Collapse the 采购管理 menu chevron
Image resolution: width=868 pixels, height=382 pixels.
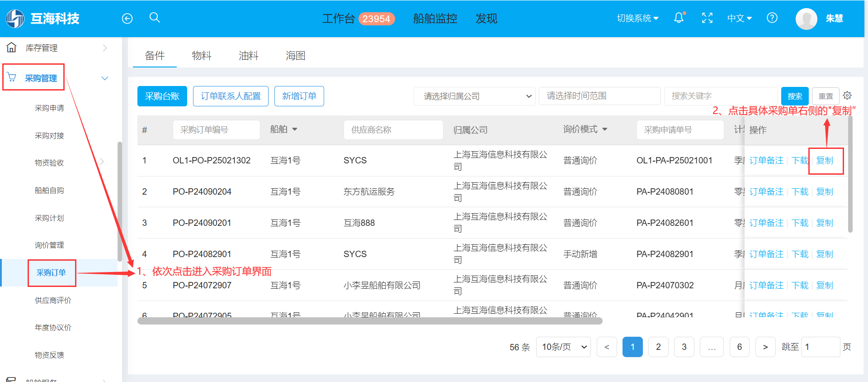(105, 78)
